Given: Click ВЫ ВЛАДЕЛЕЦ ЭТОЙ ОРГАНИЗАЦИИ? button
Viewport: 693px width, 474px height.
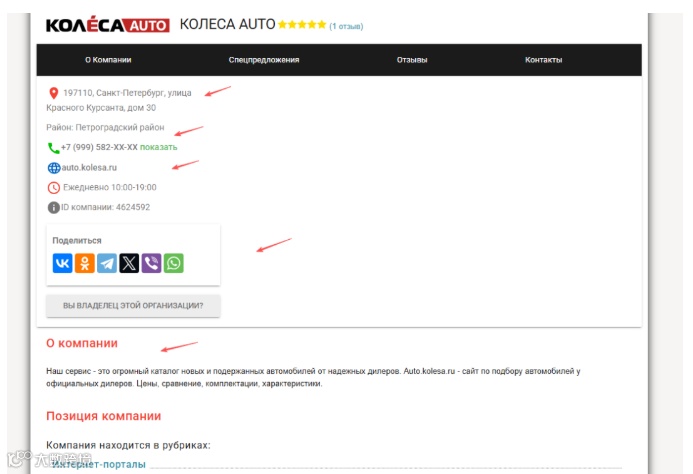Looking at the screenshot, I should pos(133,306).
